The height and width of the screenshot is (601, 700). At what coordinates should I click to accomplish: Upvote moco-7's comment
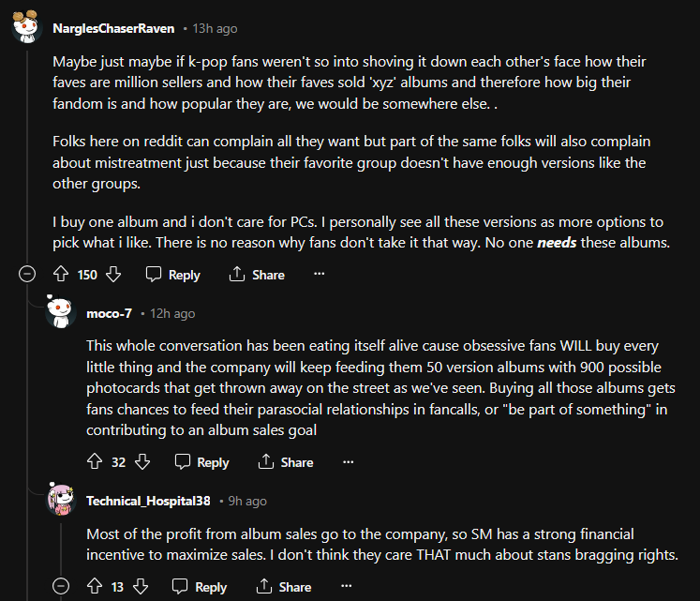(x=94, y=462)
